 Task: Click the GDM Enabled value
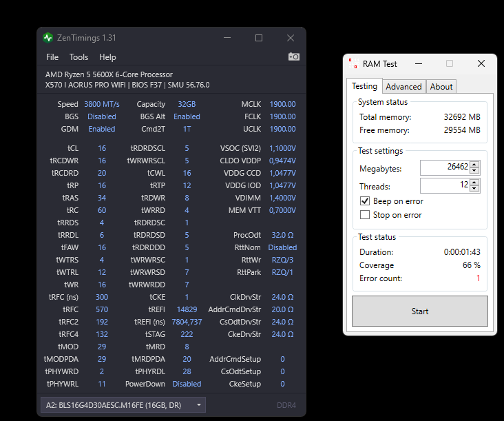click(102, 129)
